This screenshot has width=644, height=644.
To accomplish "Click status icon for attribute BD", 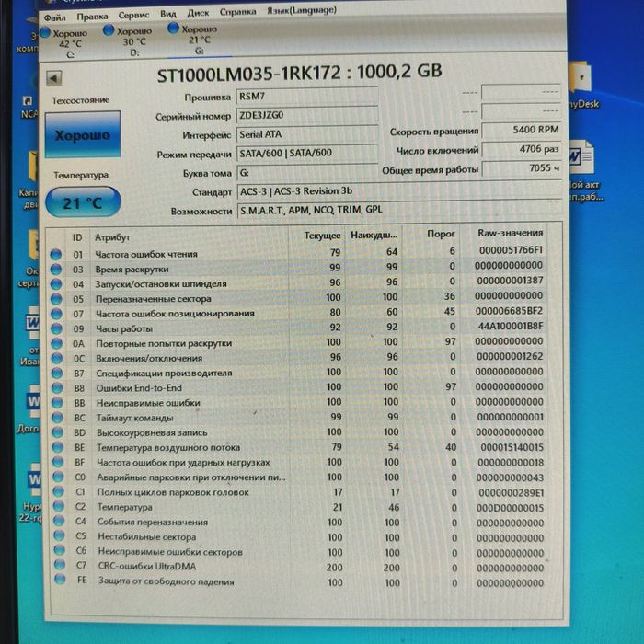I will click(58, 432).
